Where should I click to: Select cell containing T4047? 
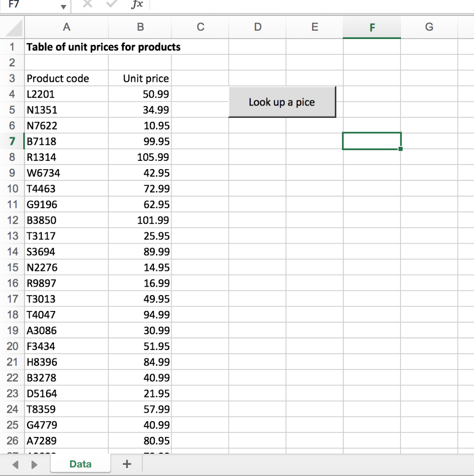pos(67,315)
